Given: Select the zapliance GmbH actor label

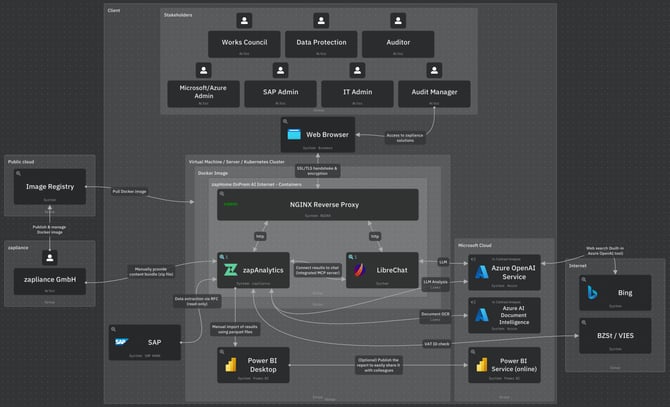Looking at the screenshot, I should pyautogui.click(x=50, y=279).
